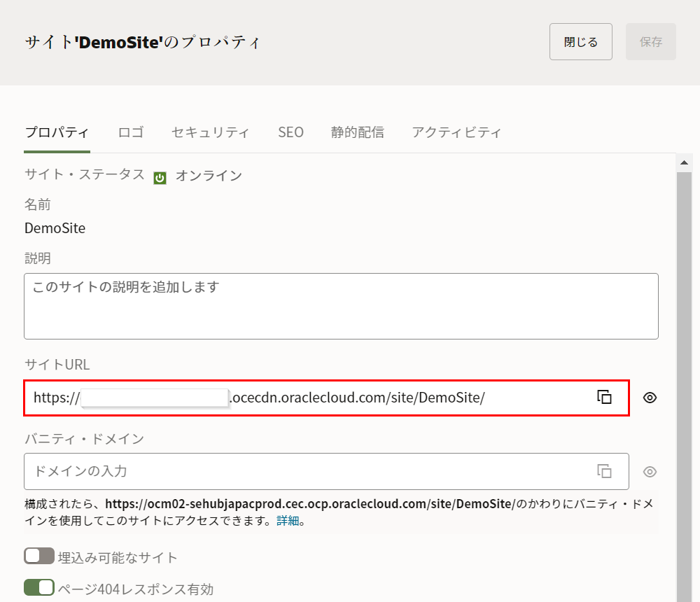The height and width of the screenshot is (602, 700).
Task: Click the サイト'DemoSite'のプロパティ title
Action: pyautogui.click(x=142, y=42)
